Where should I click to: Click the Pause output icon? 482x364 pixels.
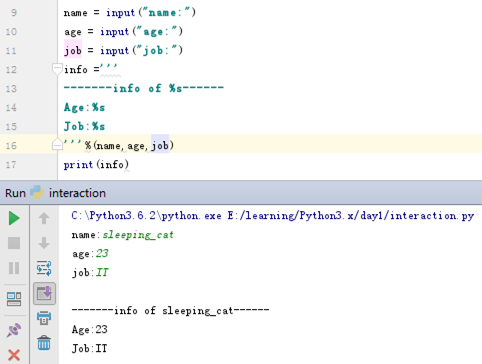pyautogui.click(x=14, y=268)
